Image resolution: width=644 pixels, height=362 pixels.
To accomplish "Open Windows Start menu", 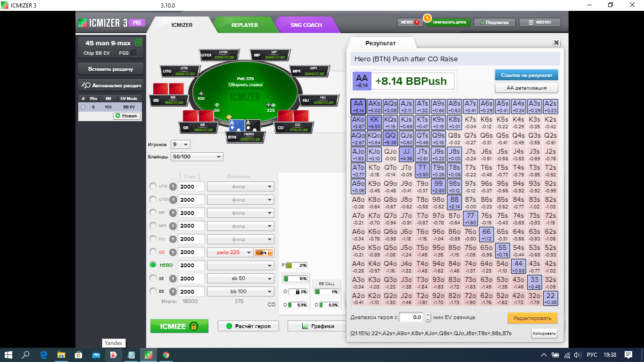I will (8, 354).
